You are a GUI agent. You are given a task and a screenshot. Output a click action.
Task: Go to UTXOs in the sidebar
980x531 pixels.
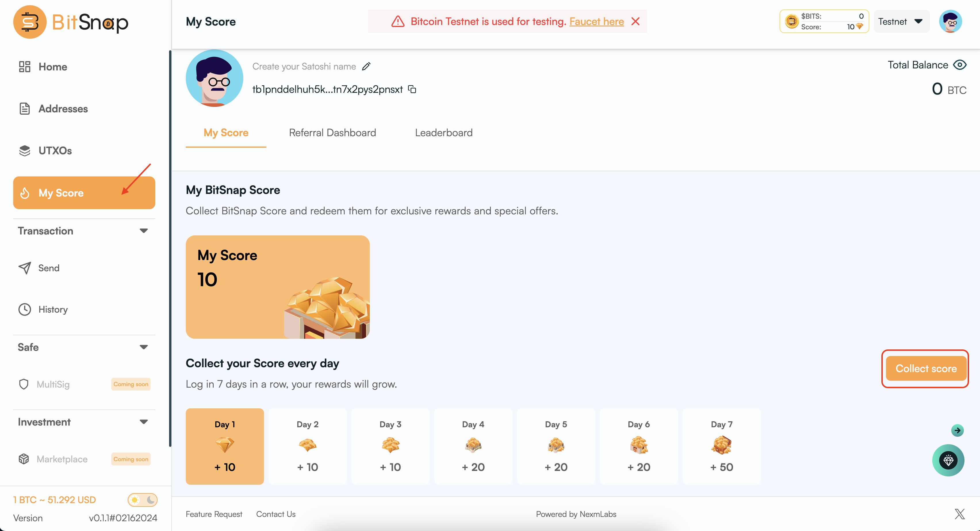[x=55, y=151]
